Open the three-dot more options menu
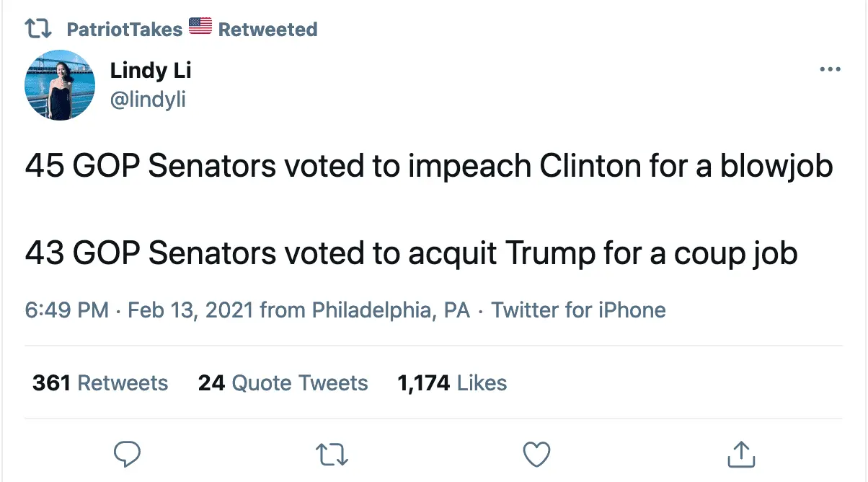The height and width of the screenshot is (482, 868). click(831, 70)
